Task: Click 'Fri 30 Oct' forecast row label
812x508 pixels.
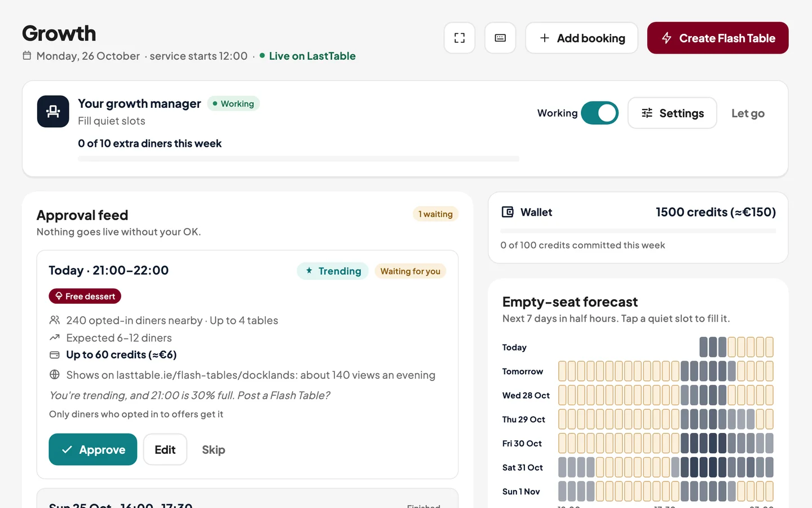Action: (x=522, y=444)
